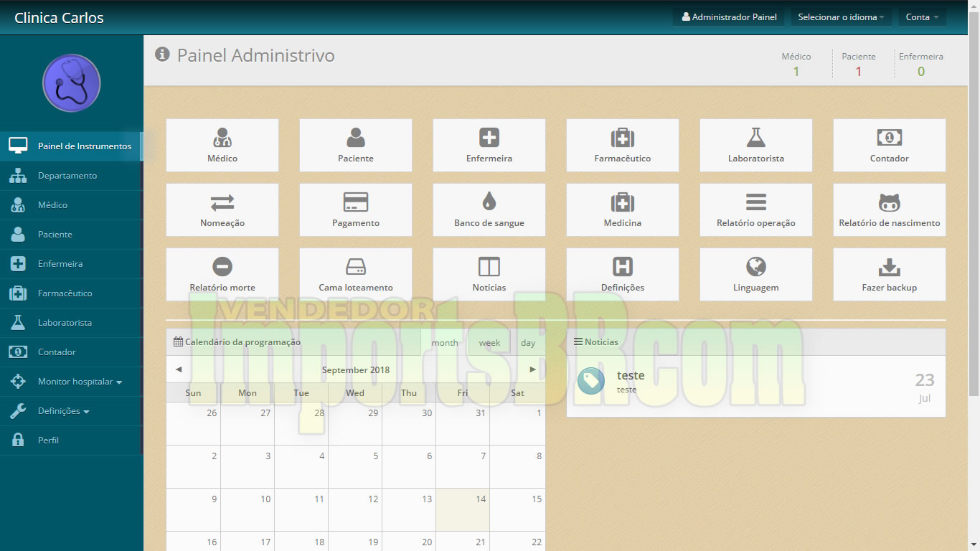Select Laboratorista in the sidebar
The width and height of the screenshot is (980, 551).
pyautogui.click(x=72, y=323)
